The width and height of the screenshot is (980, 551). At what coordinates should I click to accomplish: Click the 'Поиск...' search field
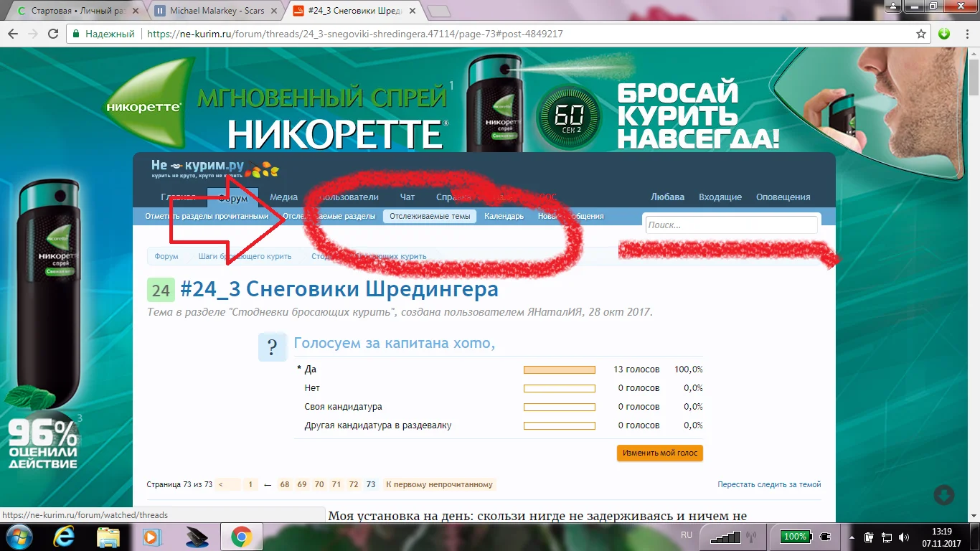click(731, 225)
